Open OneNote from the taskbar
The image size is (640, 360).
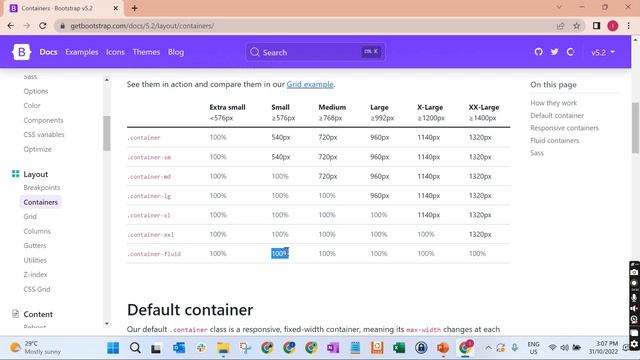[333, 348]
